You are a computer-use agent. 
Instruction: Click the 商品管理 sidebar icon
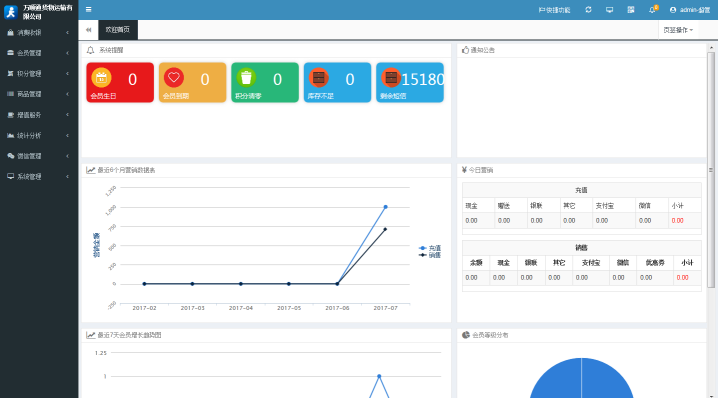[x=11, y=94]
